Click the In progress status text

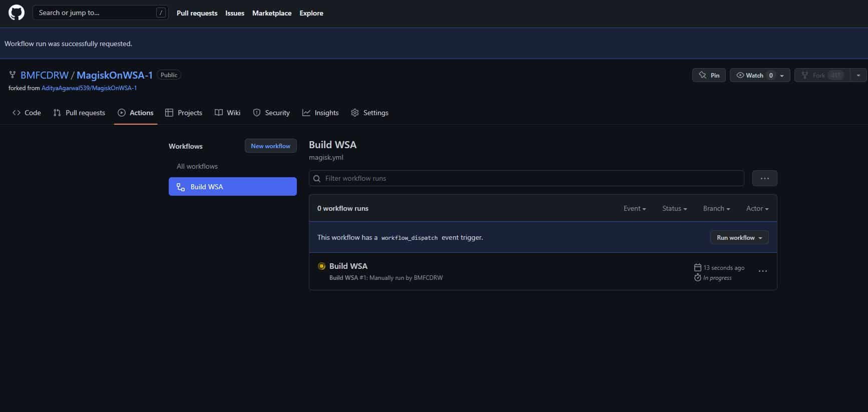pos(717,278)
